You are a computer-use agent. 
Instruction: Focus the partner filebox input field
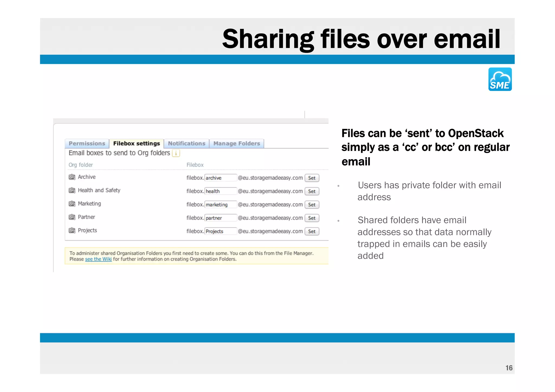(221, 218)
